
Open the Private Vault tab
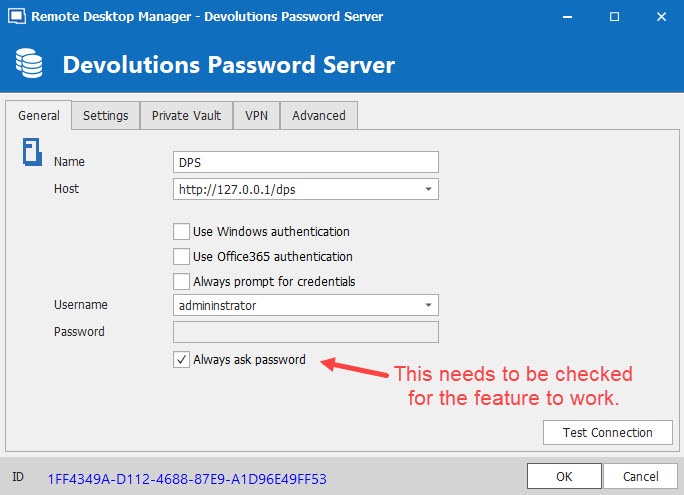tap(186, 115)
